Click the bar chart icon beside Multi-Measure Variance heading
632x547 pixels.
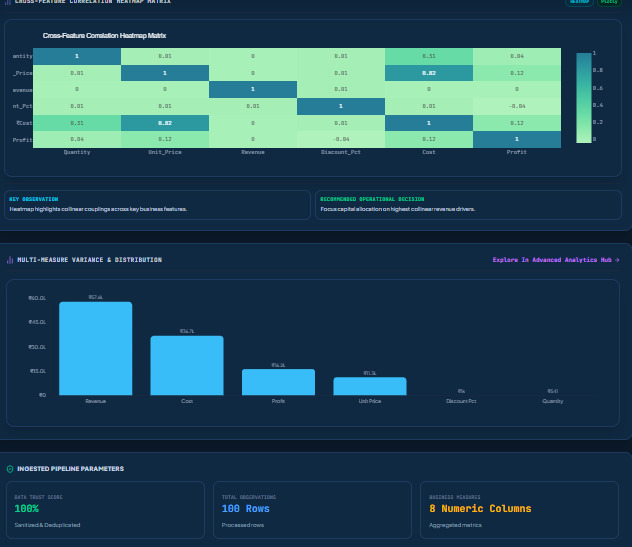point(10,260)
